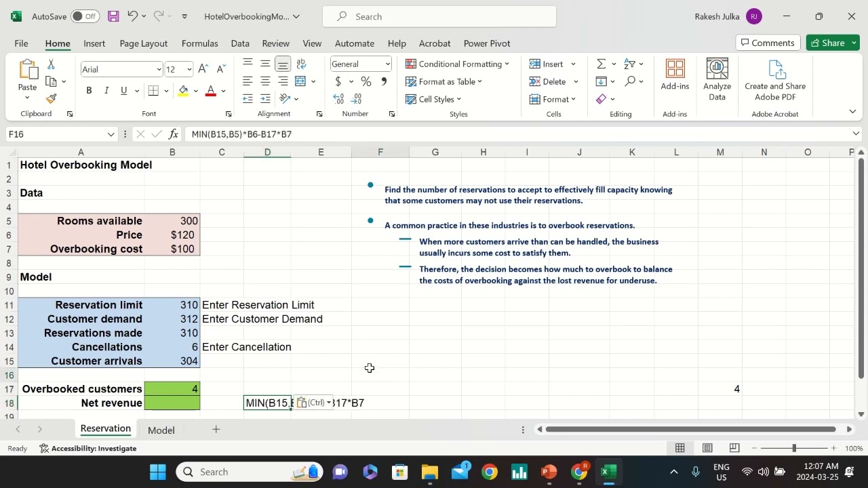Click the Fill Color swatch
The width and height of the screenshot is (868, 488).
pyautogui.click(x=183, y=91)
